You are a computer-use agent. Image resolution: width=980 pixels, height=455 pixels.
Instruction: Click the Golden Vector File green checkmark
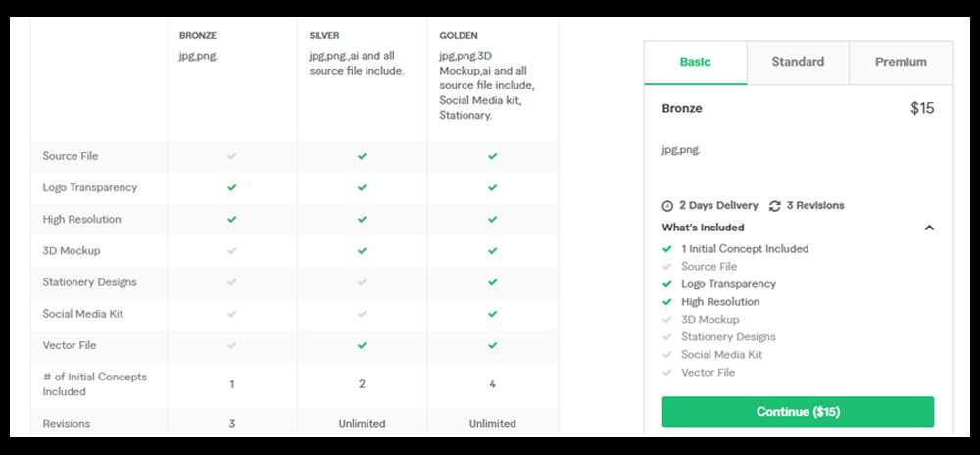click(x=493, y=345)
